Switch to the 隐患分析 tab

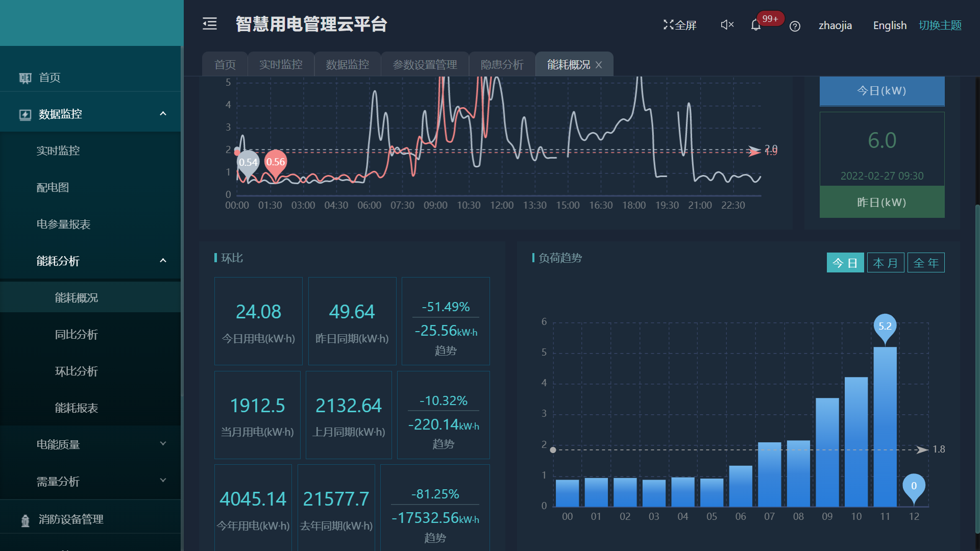[502, 65]
